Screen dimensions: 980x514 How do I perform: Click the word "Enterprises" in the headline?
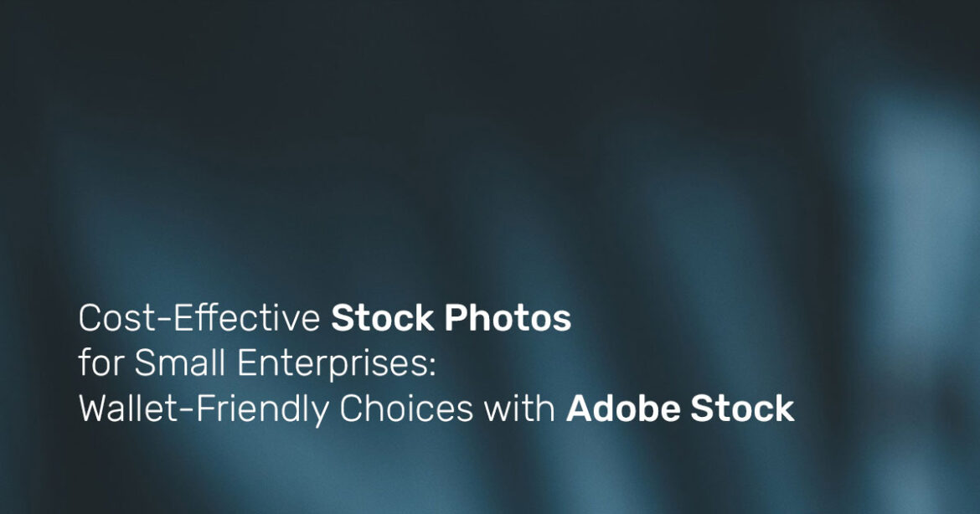(x=333, y=364)
